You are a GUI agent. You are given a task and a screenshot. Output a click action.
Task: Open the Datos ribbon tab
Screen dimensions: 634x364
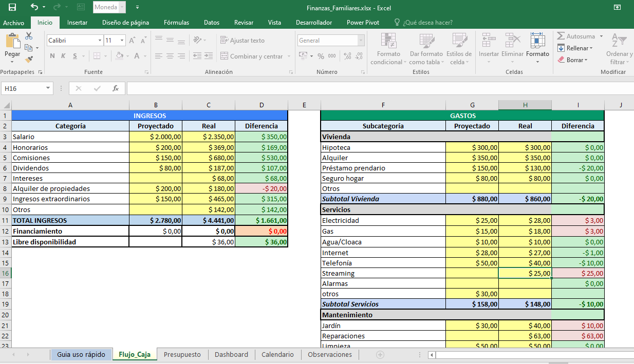[x=212, y=23]
